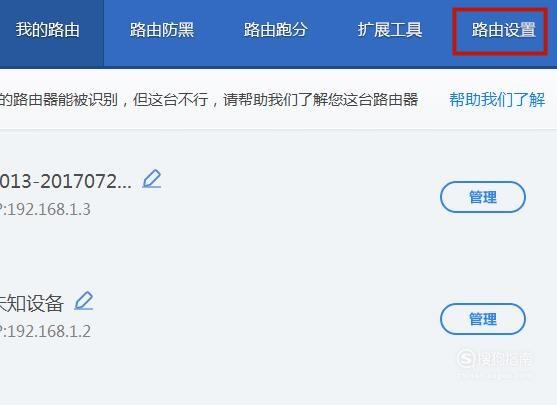Viewport: 557px width, 405px height.
Task: Click the 请帮助我们了解您这台路由器 sentence
Action: tap(321, 99)
